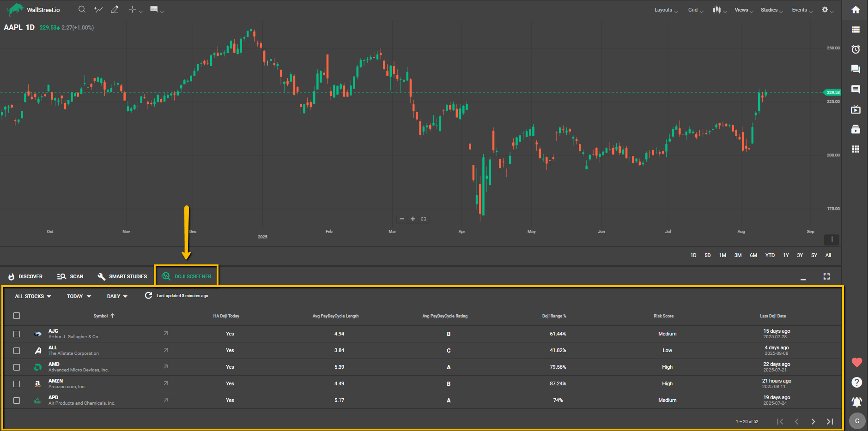Expand the Layouts dropdown
Viewport: 868px width, 431px height.
[666, 10]
